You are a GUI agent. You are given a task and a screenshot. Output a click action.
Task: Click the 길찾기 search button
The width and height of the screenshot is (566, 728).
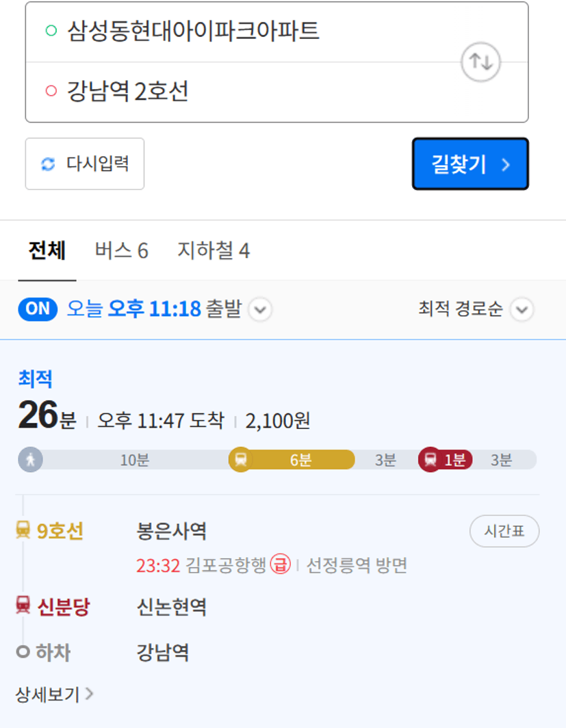click(470, 164)
